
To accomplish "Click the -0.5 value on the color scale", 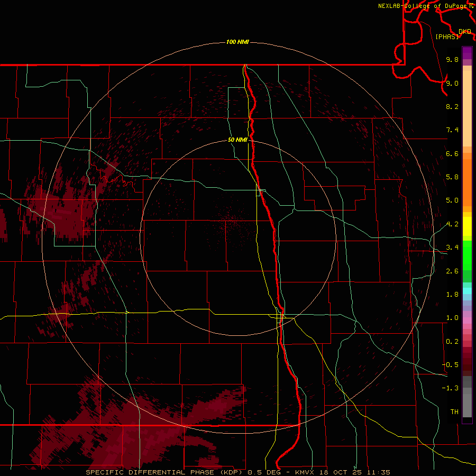I will click(450, 365).
